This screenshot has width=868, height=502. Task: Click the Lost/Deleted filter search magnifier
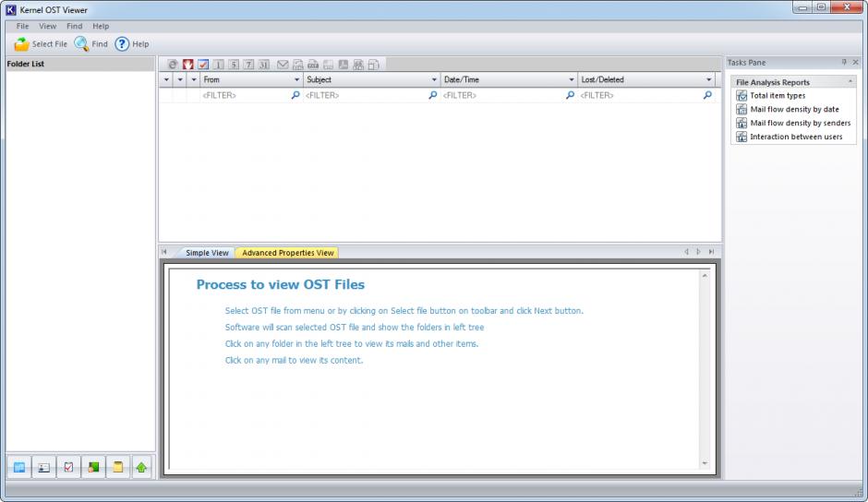point(707,95)
